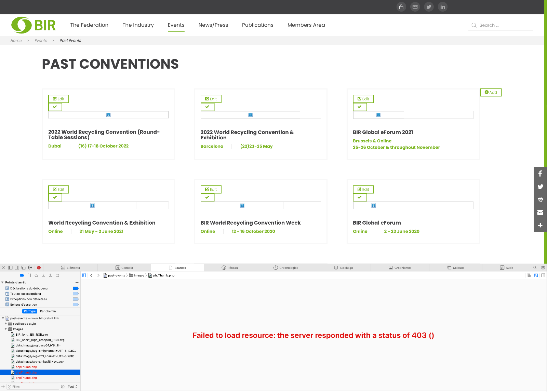Expand the Feuilles de style folder
The height and width of the screenshot is (392, 547).
pos(6,324)
